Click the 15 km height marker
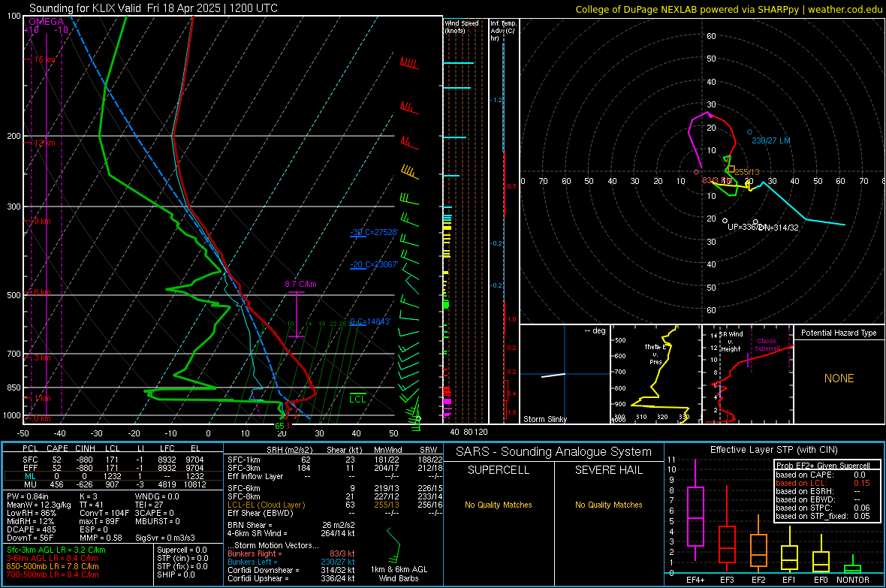 click(46, 59)
